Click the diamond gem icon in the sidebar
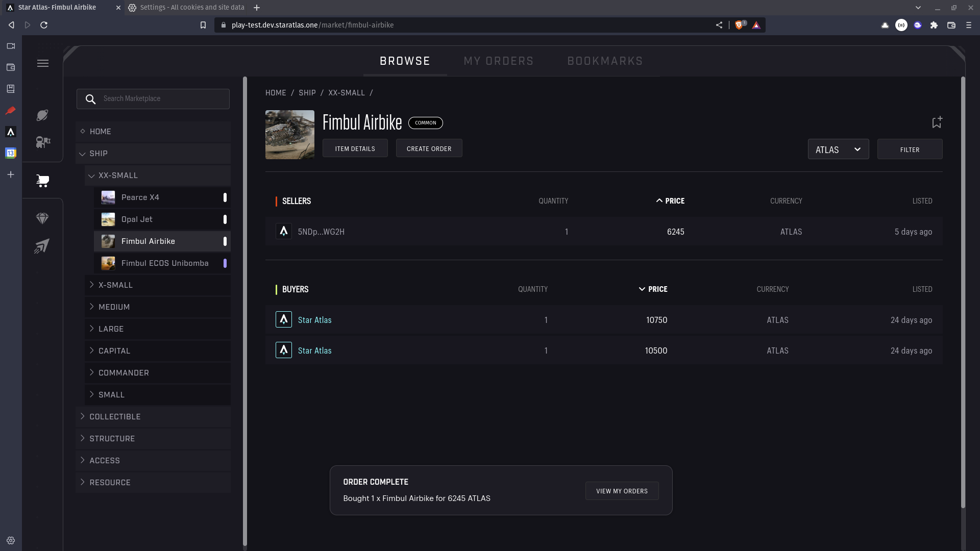980x551 pixels. click(42, 219)
